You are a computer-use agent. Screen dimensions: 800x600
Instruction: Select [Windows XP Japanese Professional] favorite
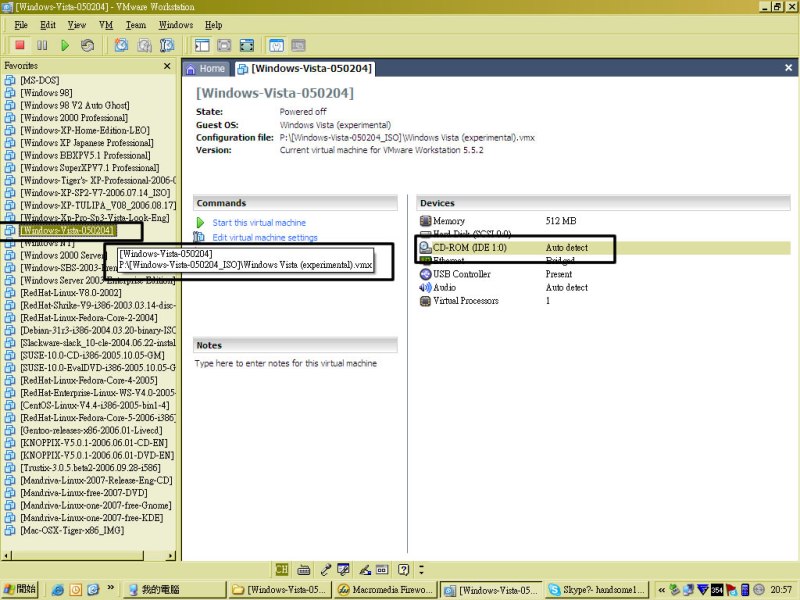pos(87,142)
